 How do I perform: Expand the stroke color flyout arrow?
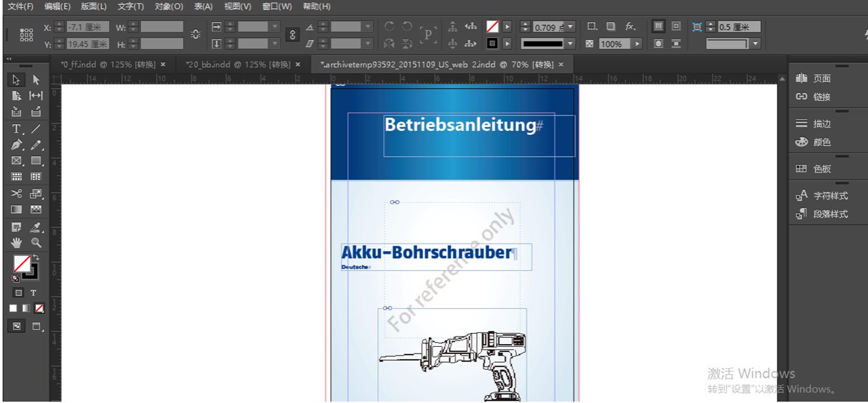tap(507, 43)
